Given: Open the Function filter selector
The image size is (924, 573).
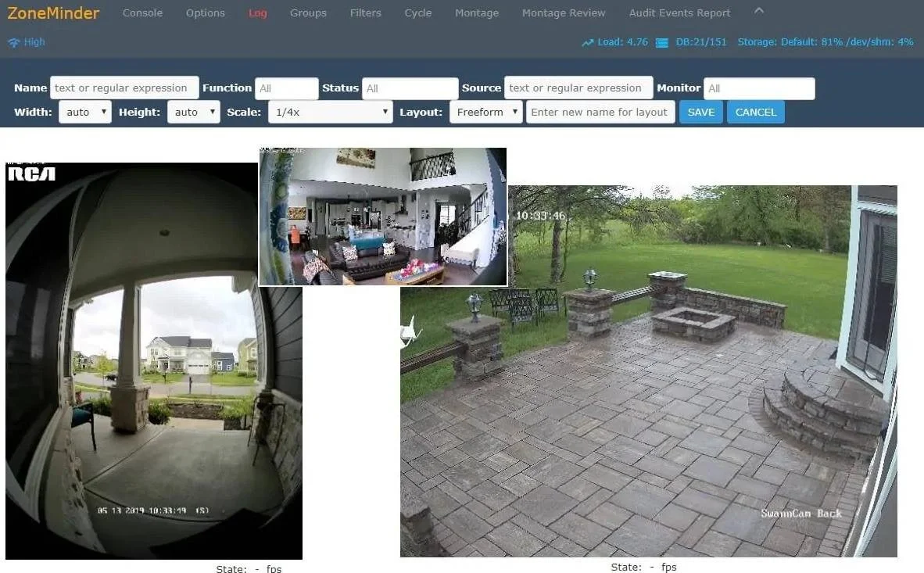Looking at the screenshot, I should [x=286, y=88].
